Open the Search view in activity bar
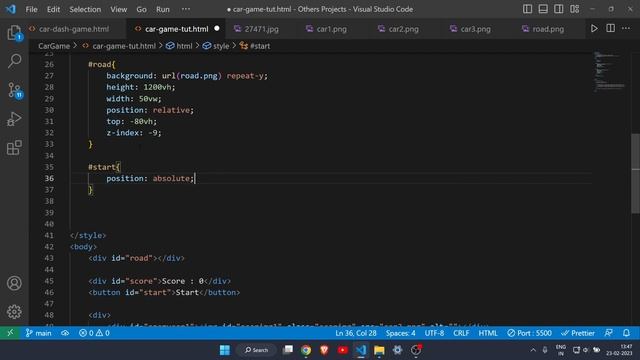The width and height of the screenshot is (640, 360). [14, 61]
